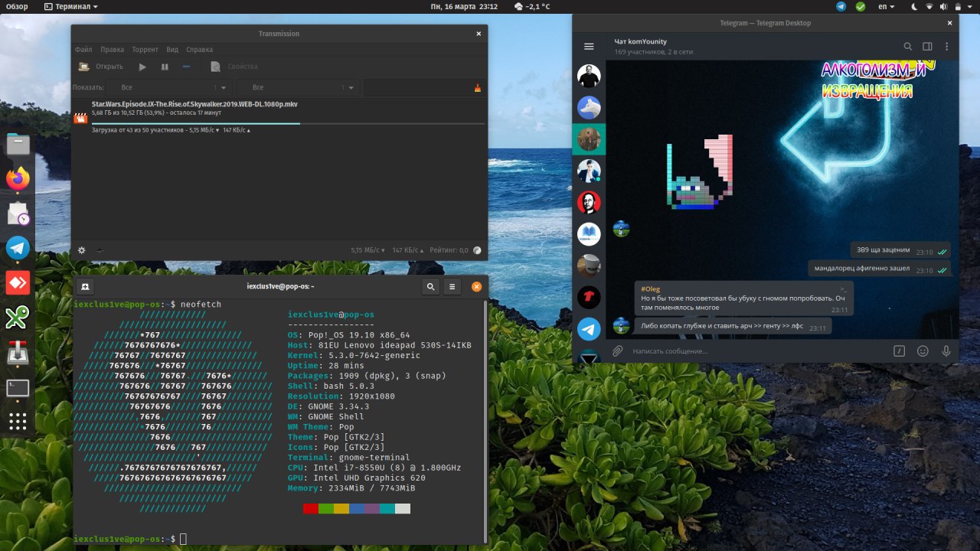Select the man in black avatar chat
980x551 pixels.
589,76
